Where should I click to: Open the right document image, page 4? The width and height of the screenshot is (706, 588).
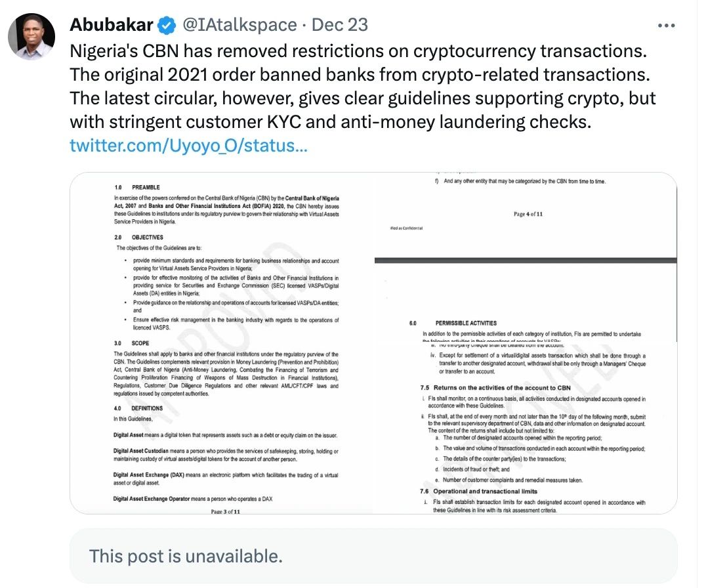(x=526, y=343)
